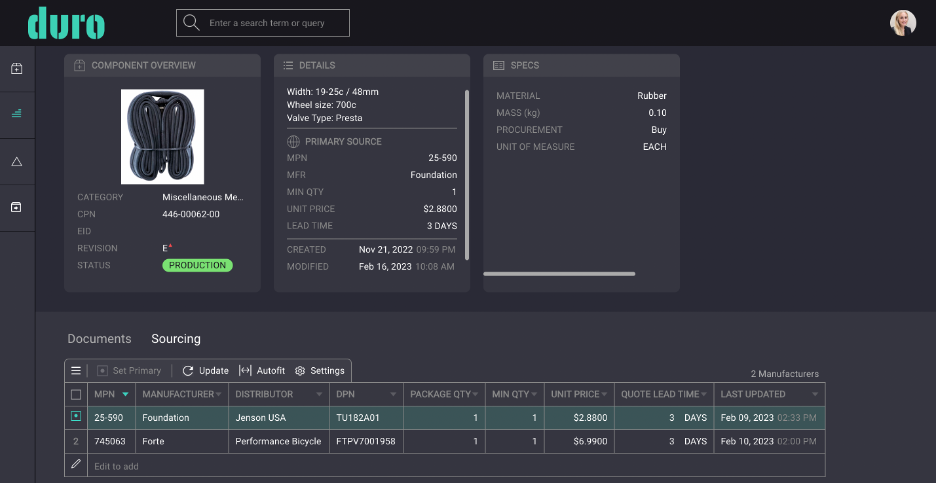Click the mass value 0.10
This screenshot has width=936, height=484.
click(657, 113)
